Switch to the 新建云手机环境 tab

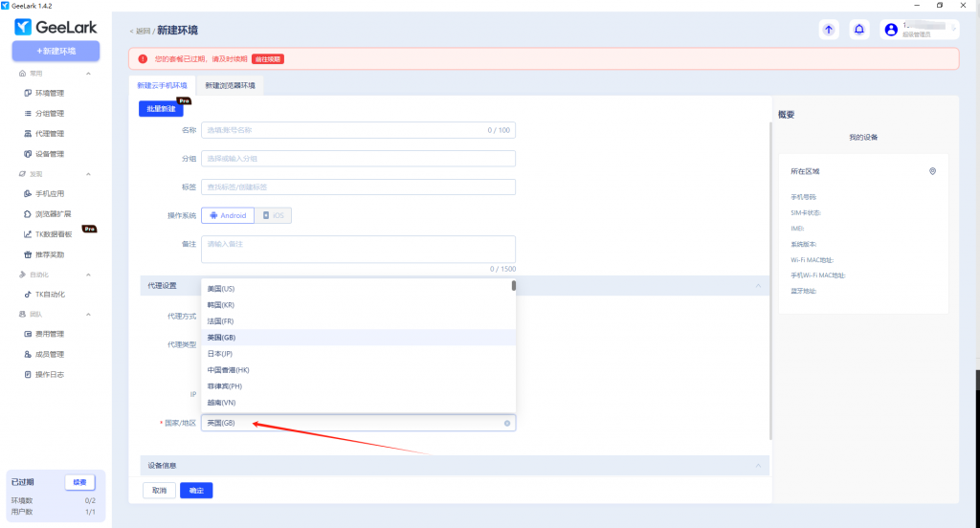[x=162, y=85]
